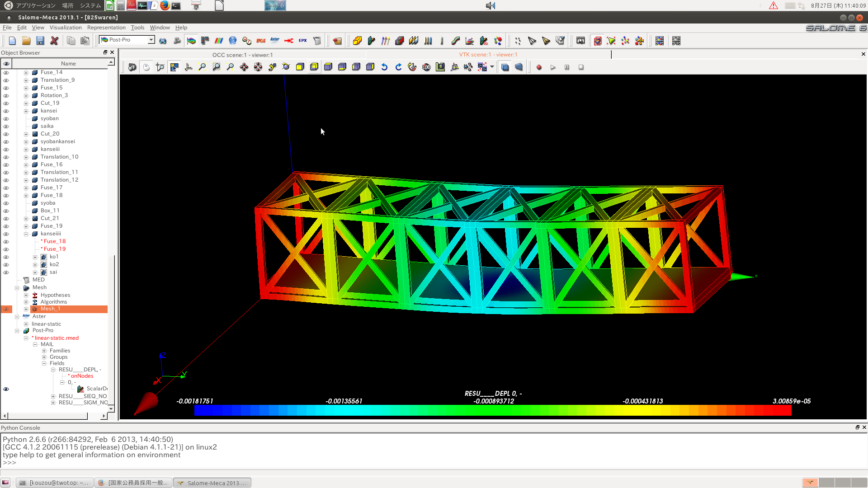Open the Representation menu
The width and height of the screenshot is (868, 488).
pos(106,28)
